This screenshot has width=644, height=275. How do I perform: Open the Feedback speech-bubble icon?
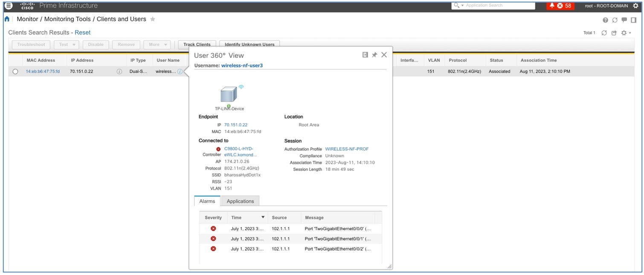click(x=624, y=20)
